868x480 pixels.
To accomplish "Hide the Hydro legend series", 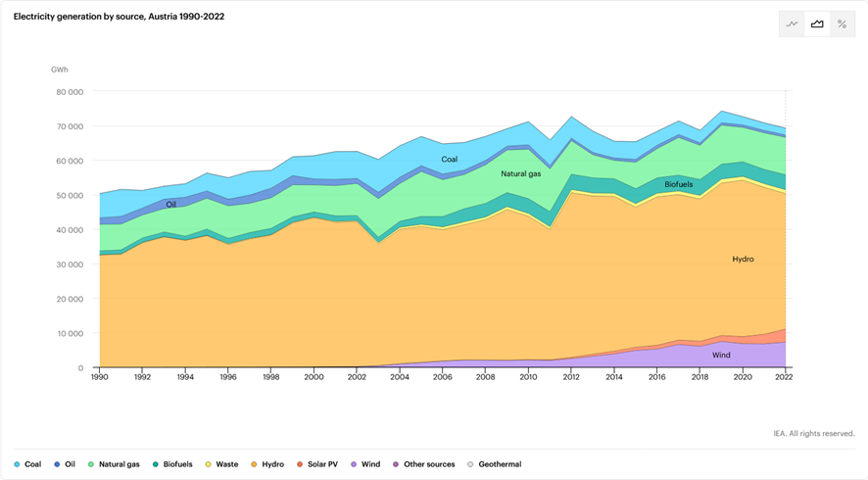I will [x=269, y=464].
